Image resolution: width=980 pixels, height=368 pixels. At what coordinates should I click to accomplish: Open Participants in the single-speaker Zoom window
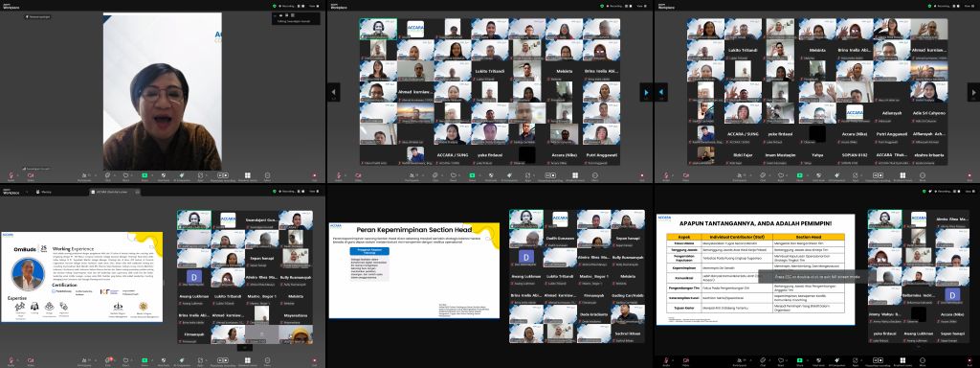(84, 176)
